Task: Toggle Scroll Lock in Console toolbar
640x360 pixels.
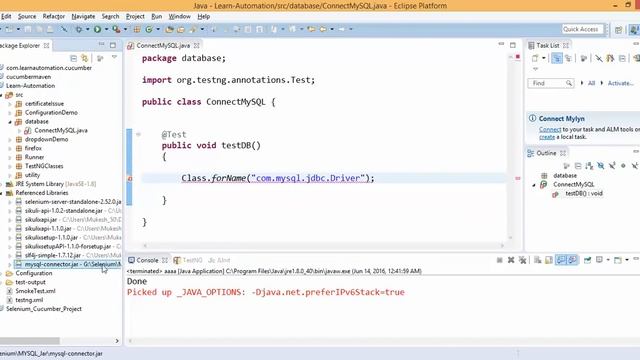Action: (549, 260)
